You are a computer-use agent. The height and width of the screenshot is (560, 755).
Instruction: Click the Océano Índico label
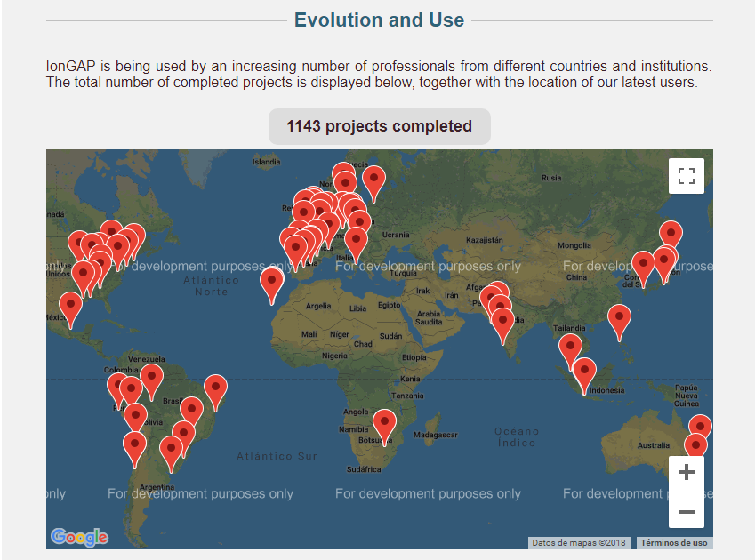pos(517,436)
